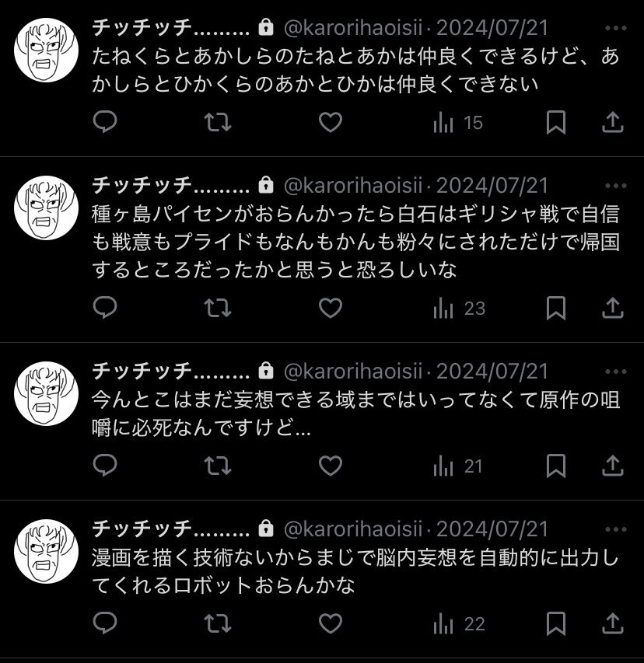Reply to the たねくら tweet
This screenshot has height=663, width=644.
pyautogui.click(x=104, y=122)
